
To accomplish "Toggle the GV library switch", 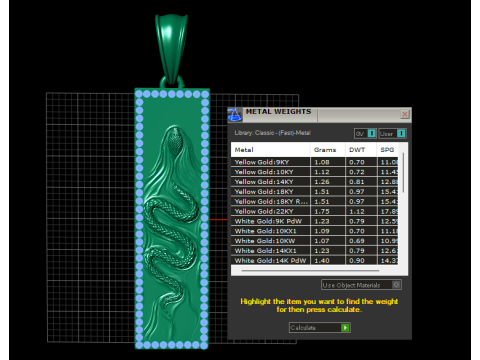I will (366, 134).
